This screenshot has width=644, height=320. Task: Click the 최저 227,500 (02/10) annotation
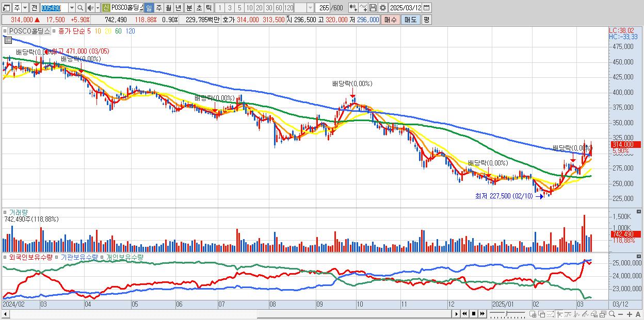point(503,196)
